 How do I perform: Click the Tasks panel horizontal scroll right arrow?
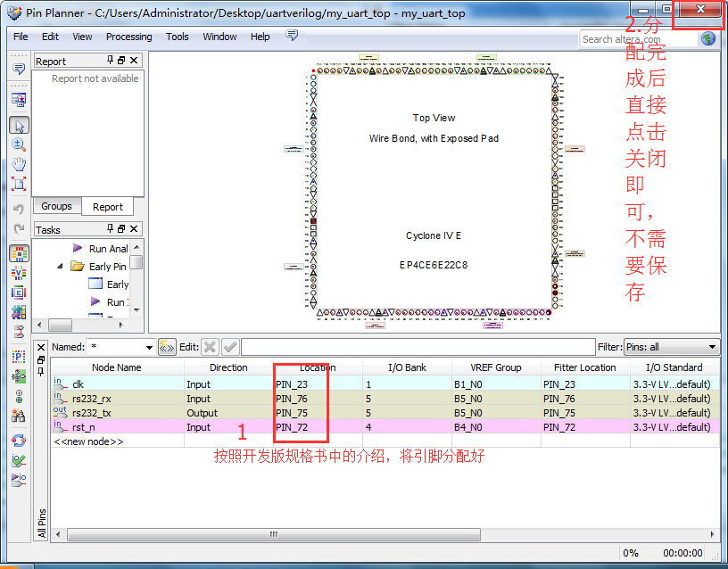[x=121, y=325]
